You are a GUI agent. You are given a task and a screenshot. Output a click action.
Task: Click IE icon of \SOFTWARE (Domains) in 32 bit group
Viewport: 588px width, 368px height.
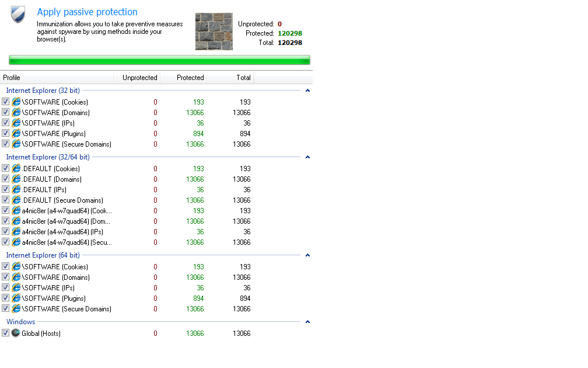pos(16,112)
